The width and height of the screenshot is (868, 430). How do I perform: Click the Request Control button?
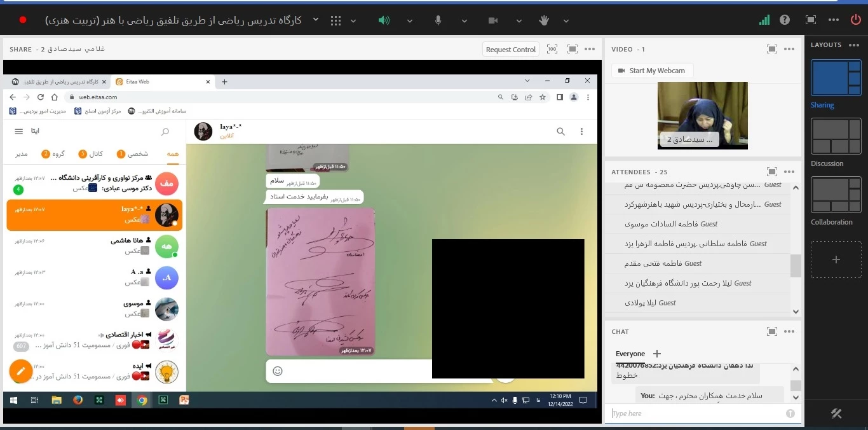[x=511, y=50]
